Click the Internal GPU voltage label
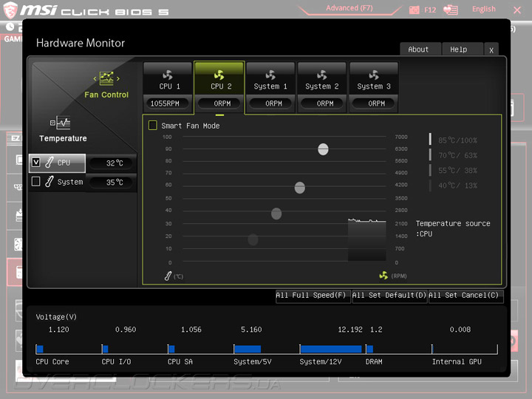Viewport: 532px width, 399px height. (457, 361)
